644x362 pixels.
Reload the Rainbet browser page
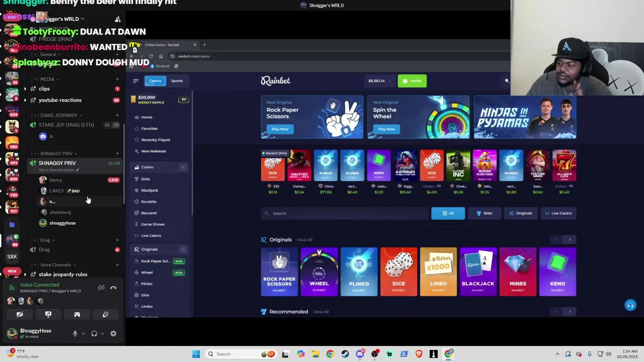(x=151, y=56)
